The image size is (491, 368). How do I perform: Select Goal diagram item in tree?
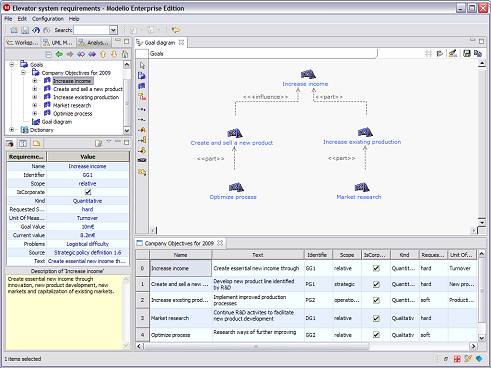click(x=56, y=122)
